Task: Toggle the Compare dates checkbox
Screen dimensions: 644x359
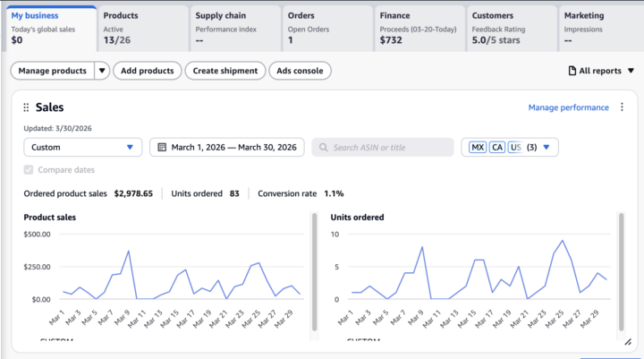Action: [x=29, y=170]
